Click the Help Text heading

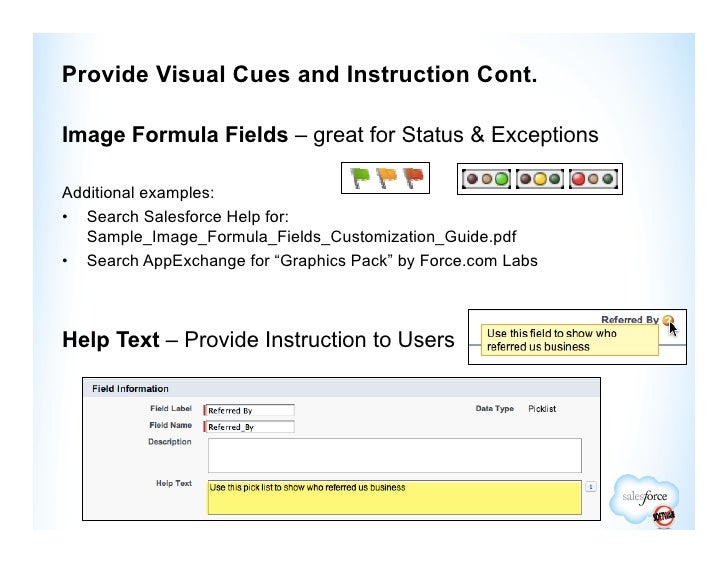[110, 340]
